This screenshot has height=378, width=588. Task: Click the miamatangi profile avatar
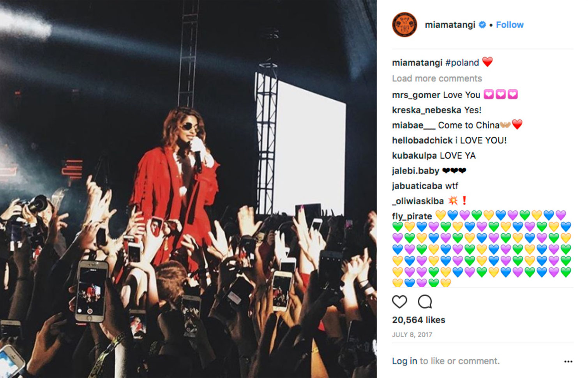point(404,25)
